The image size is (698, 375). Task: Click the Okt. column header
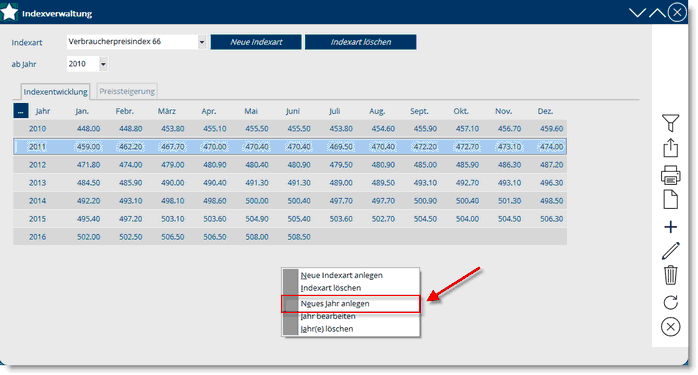[x=461, y=111]
